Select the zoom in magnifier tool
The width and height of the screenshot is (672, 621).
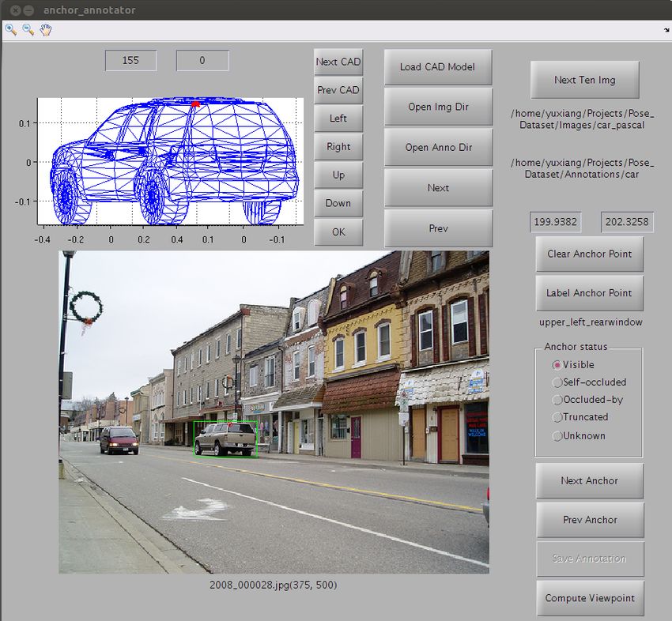(x=11, y=29)
